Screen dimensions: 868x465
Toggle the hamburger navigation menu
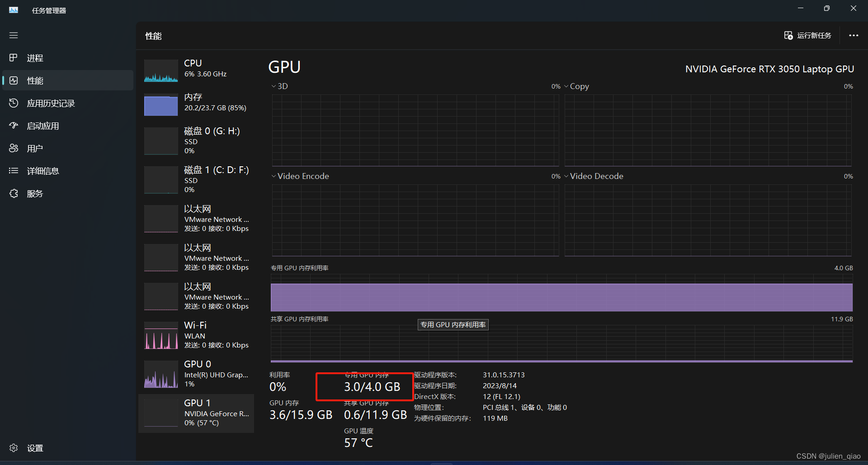click(14, 35)
